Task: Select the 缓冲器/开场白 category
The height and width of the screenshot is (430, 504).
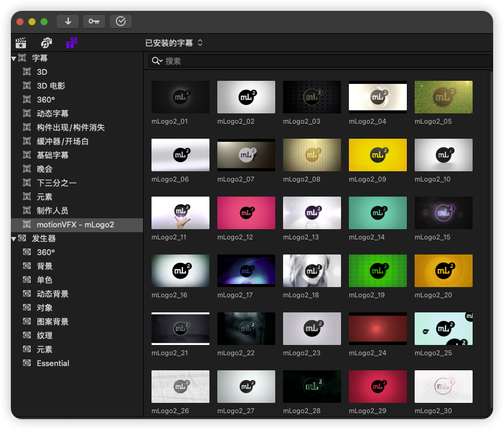Action: [77, 141]
